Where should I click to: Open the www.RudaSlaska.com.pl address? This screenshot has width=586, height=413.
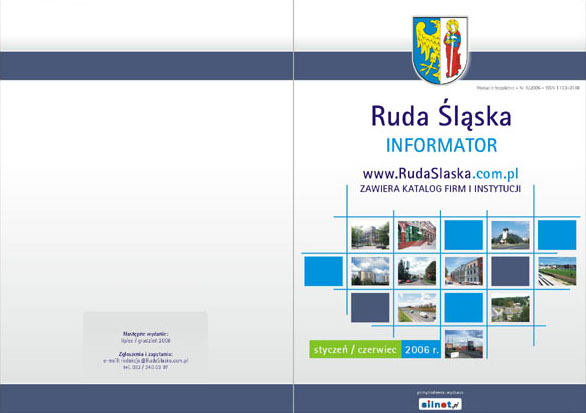pos(440,173)
